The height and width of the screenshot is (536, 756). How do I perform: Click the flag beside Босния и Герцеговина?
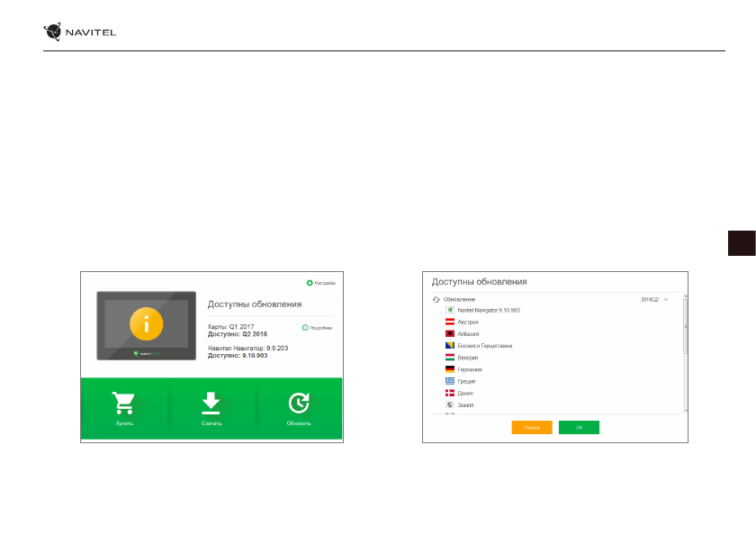click(450, 345)
